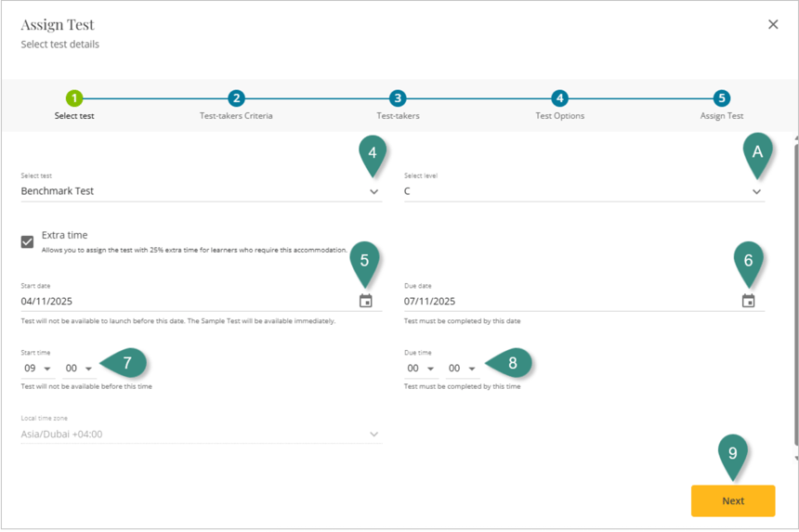Expand the Select level dropdown
The image size is (799, 532).
click(757, 192)
